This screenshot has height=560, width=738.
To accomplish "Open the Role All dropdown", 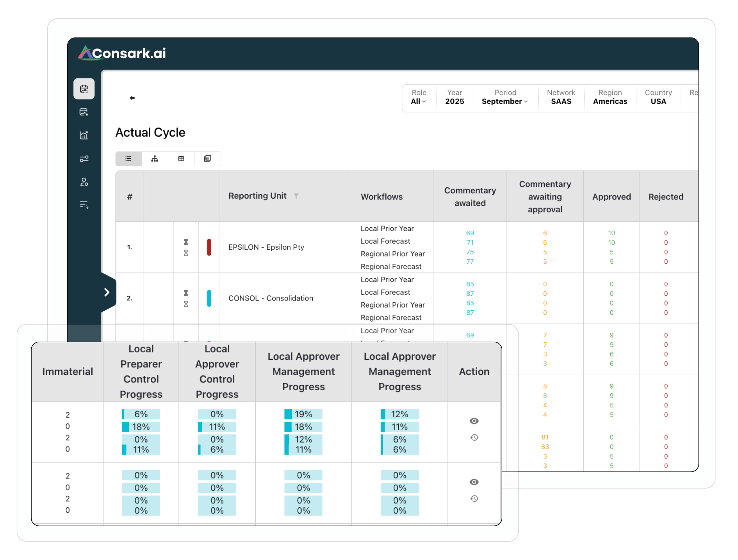I will click(418, 101).
